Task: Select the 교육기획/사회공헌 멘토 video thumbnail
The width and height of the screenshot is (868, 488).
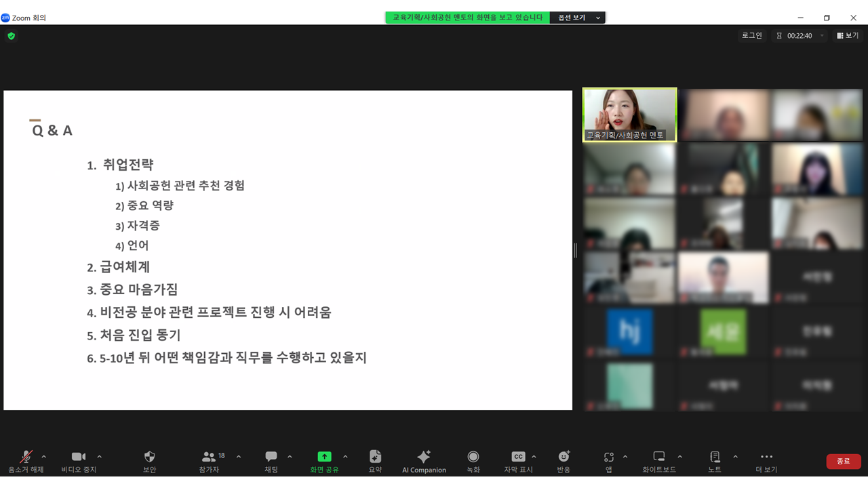Action: coord(629,114)
